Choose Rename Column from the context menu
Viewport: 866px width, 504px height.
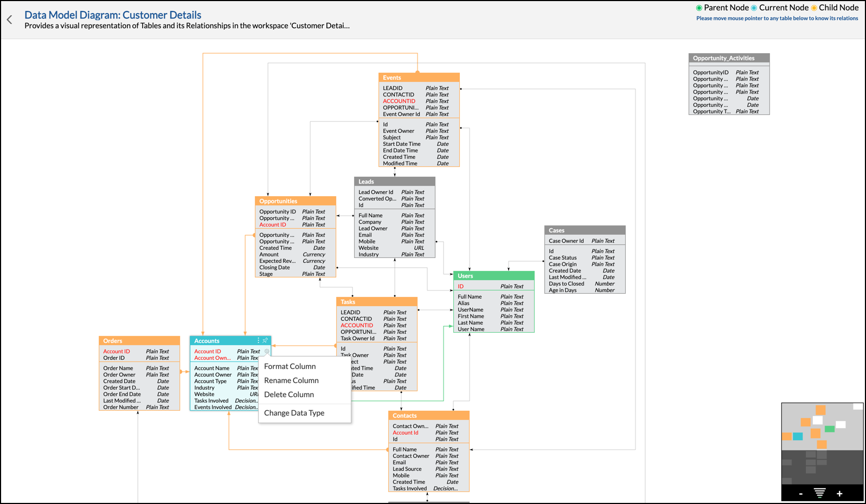click(x=291, y=380)
